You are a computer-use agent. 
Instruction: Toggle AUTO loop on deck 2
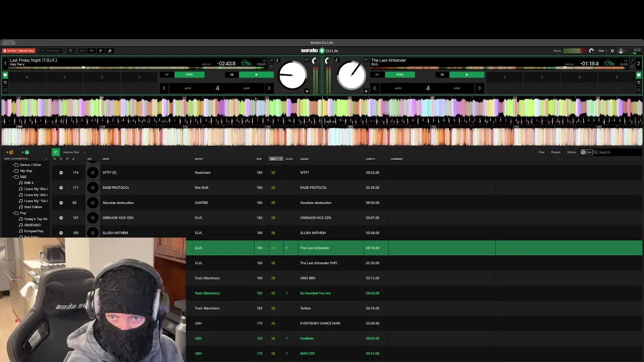click(398, 88)
